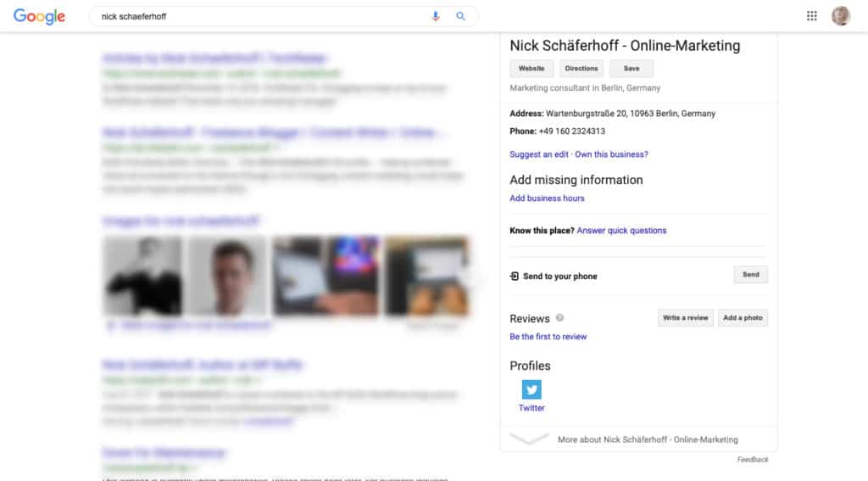868x481 pixels.
Task: Open the first blurred image thumbnail
Action: pyautogui.click(x=142, y=276)
